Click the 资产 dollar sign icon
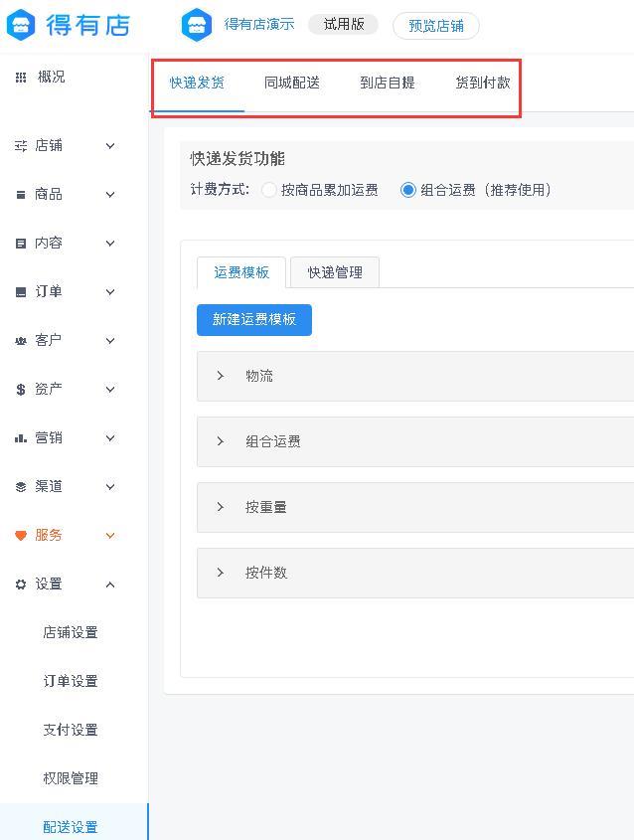The height and width of the screenshot is (840, 634). (x=21, y=390)
